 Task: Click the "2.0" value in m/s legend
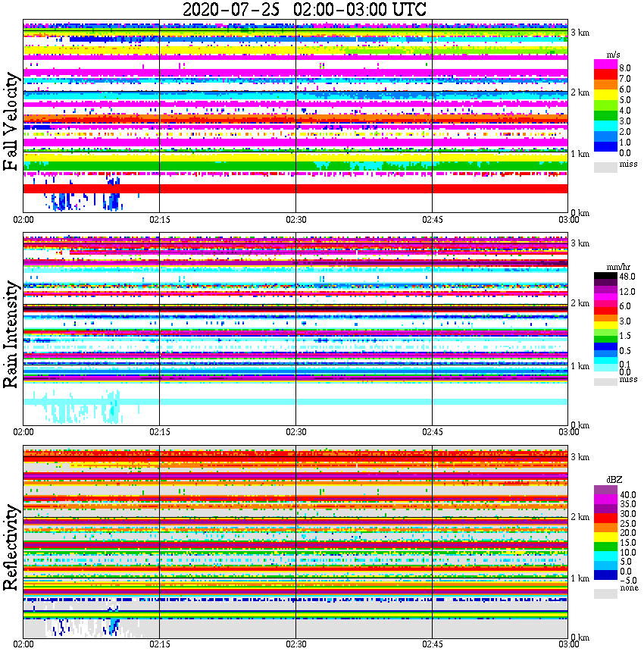[625, 132]
